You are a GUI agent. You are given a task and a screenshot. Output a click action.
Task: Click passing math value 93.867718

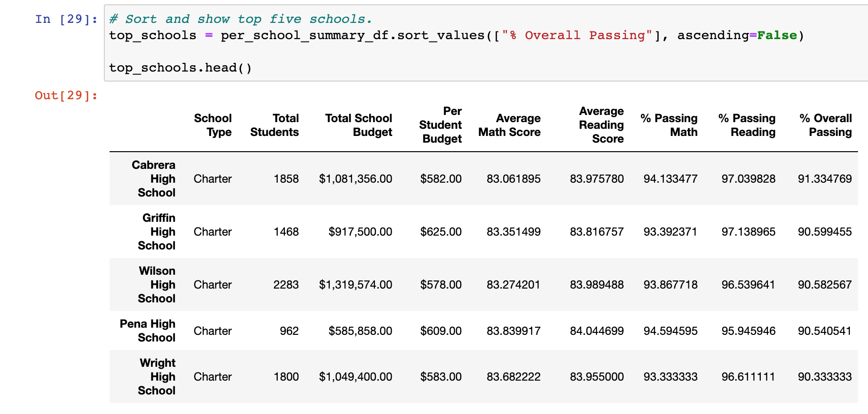tap(670, 285)
